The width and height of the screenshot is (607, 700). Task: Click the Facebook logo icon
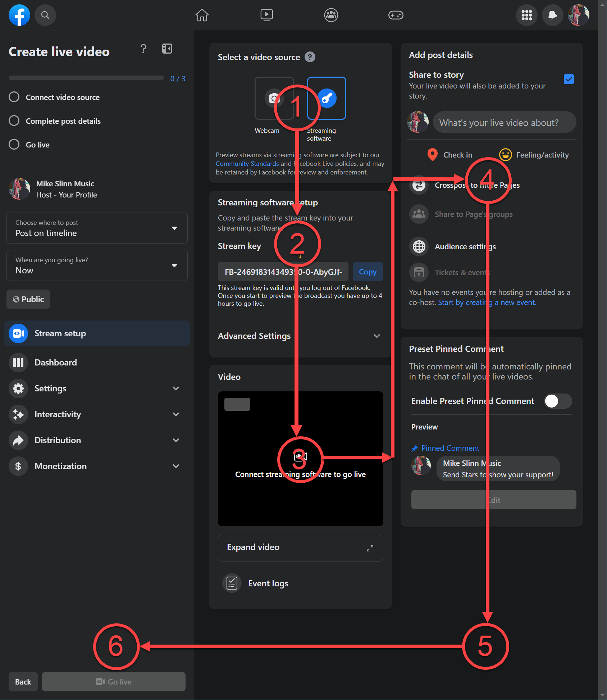(x=19, y=15)
